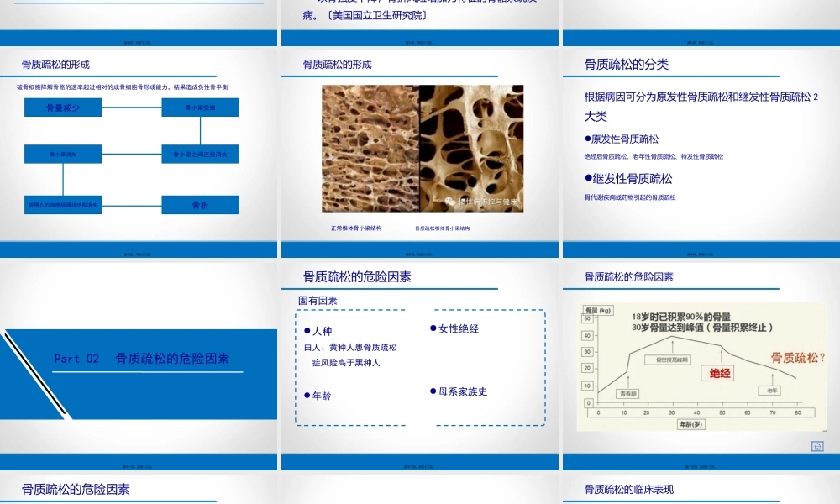Click the 骨小梁消失 box in the flowchart
The height and width of the screenshot is (504, 840).
tap(63, 154)
